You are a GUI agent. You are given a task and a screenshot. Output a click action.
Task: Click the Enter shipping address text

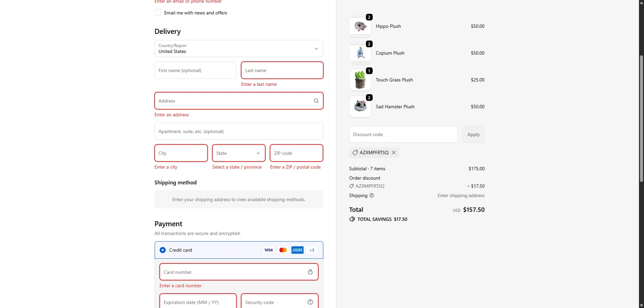[461, 196]
